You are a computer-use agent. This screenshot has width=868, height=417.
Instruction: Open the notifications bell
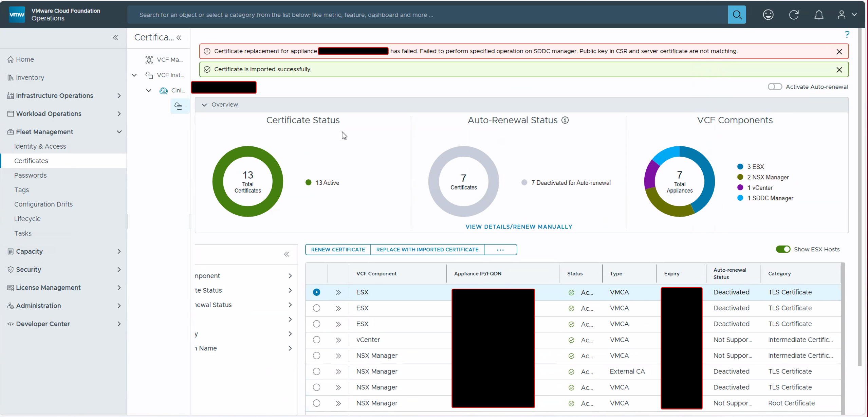pos(819,15)
